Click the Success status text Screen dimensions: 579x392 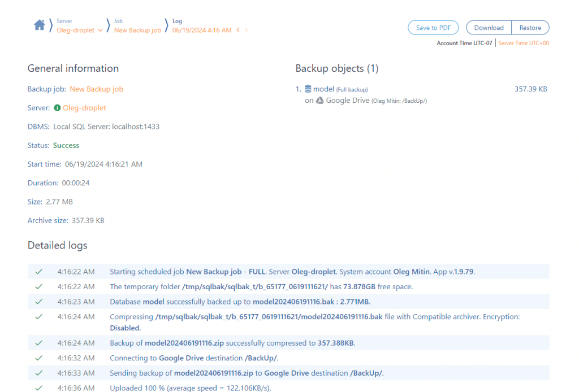[x=66, y=145]
